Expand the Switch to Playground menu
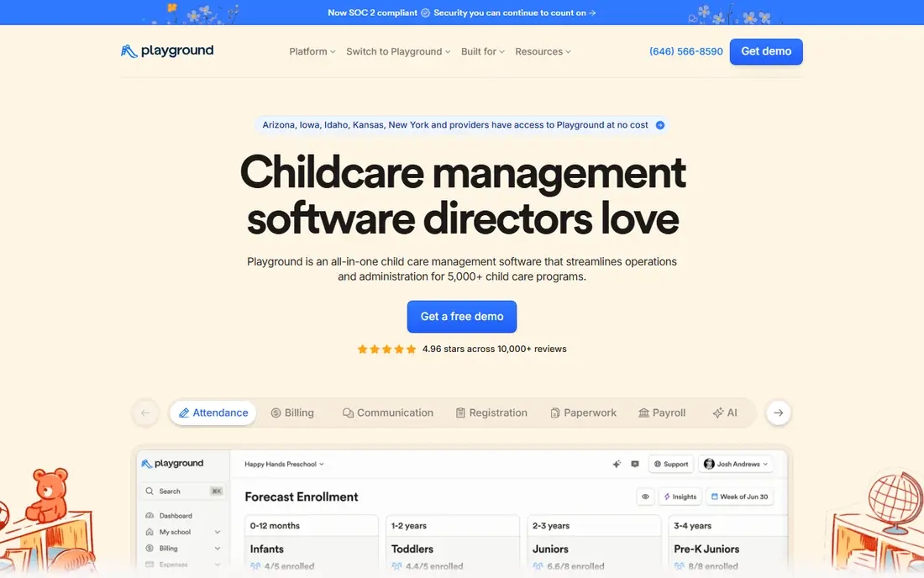This screenshot has width=924, height=578. tap(398, 52)
